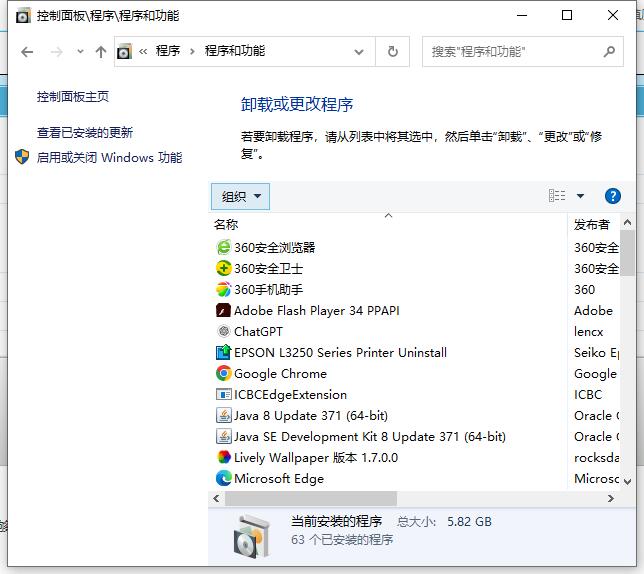
Task: Open 启用或关闭 Windows 功能
Action: point(109,157)
